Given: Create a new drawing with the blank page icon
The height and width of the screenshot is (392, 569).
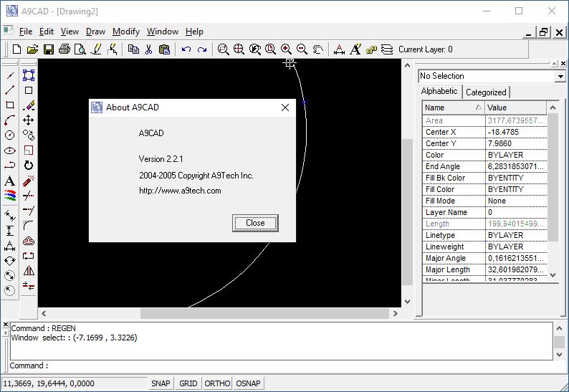Looking at the screenshot, I should coord(16,49).
